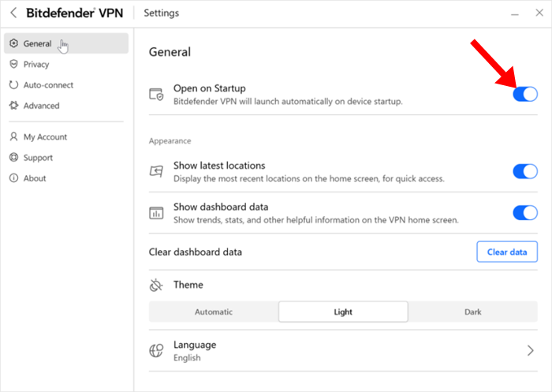Toggle Open on Startup switch
This screenshot has width=552, height=392.
(525, 94)
